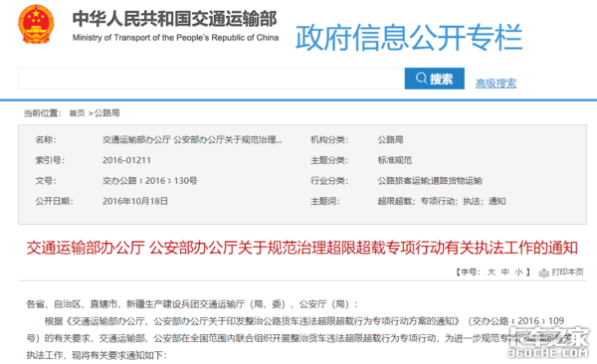Screen dimensions: 597x364
Task: Click the 主题分类 field label
Action: coord(329,160)
